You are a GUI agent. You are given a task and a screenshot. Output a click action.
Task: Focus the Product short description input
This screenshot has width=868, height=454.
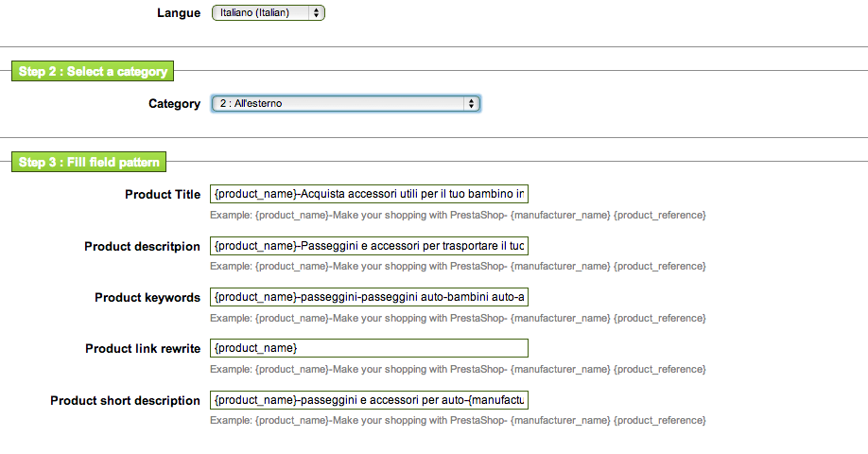pos(369,400)
